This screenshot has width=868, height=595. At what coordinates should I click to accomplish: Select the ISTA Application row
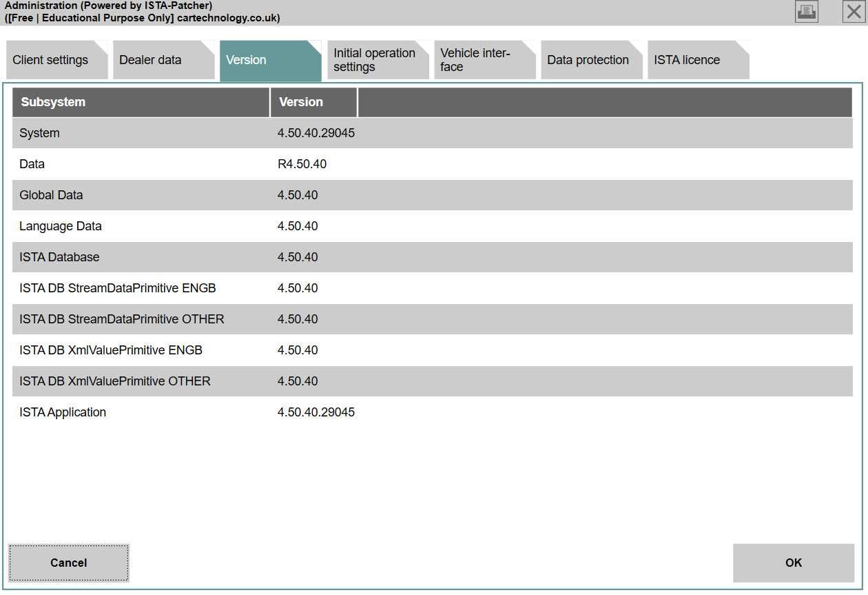coord(433,412)
